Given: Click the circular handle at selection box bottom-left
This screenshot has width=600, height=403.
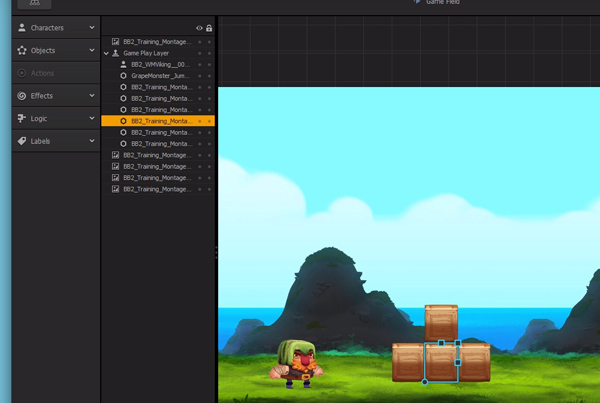Looking at the screenshot, I should click(x=424, y=382).
